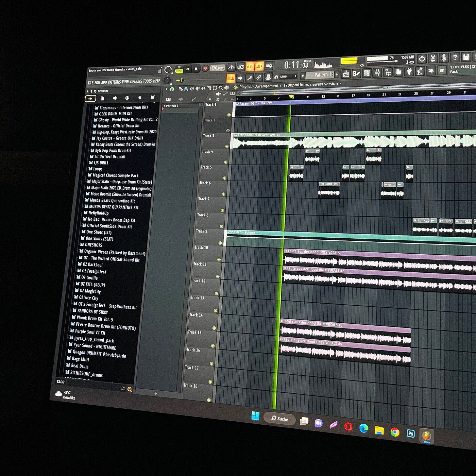This screenshot has height=476, width=476.
Task: Click the record button
Action: click(x=205, y=68)
